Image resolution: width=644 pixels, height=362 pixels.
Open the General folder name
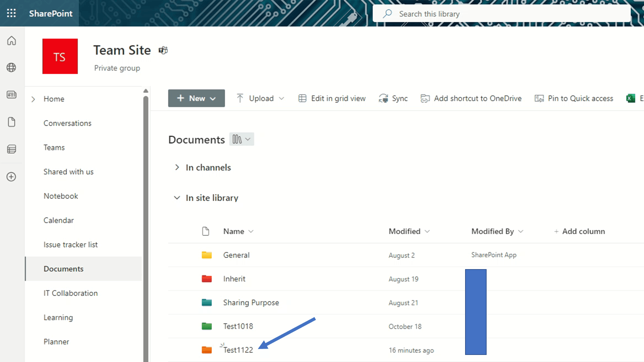click(236, 255)
